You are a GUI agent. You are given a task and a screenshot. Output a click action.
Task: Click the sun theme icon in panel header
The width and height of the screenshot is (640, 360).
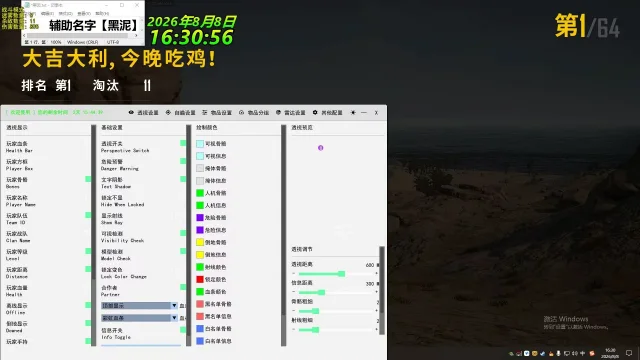tap(353, 113)
